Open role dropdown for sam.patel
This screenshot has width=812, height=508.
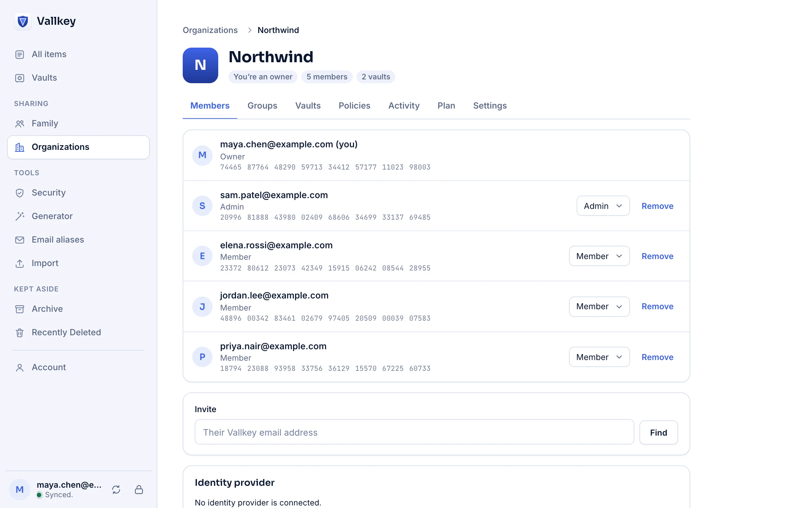coord(603,206)
